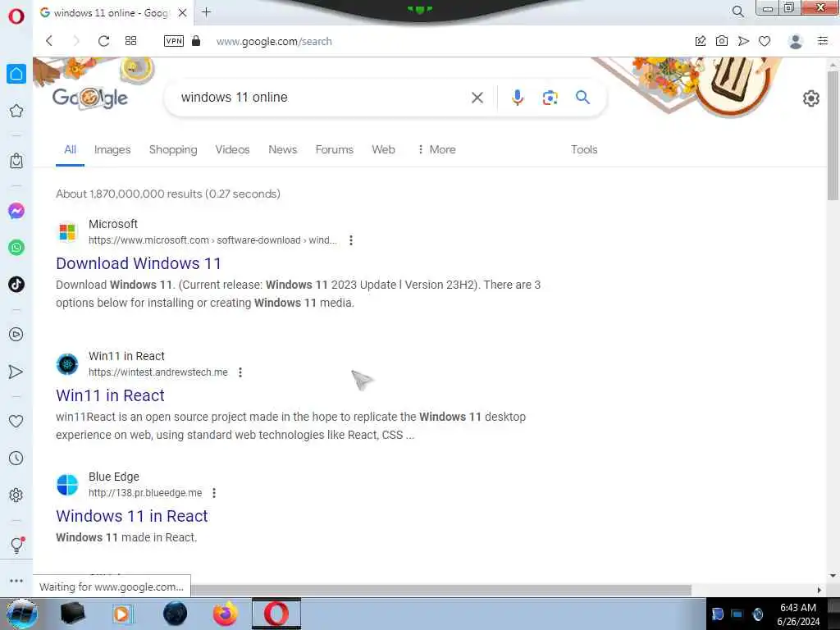The image size is (840, 630).
Task: Open the 'Win11 in React' result link
Action: (x=110, y=395)
